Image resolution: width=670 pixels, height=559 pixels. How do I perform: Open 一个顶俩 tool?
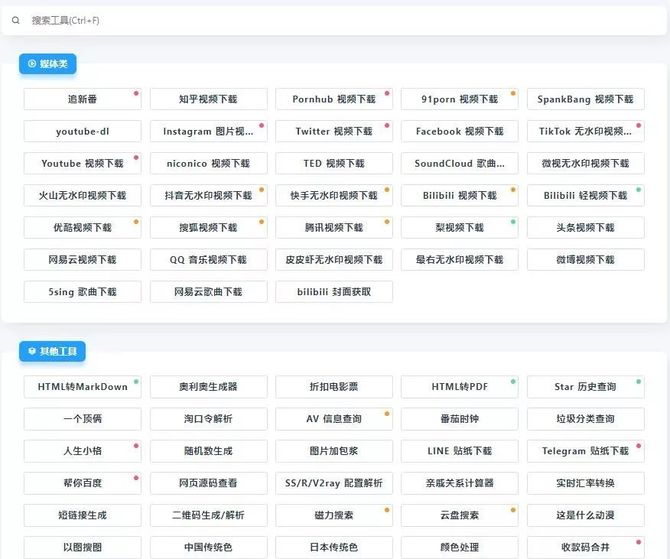[82, 419]
